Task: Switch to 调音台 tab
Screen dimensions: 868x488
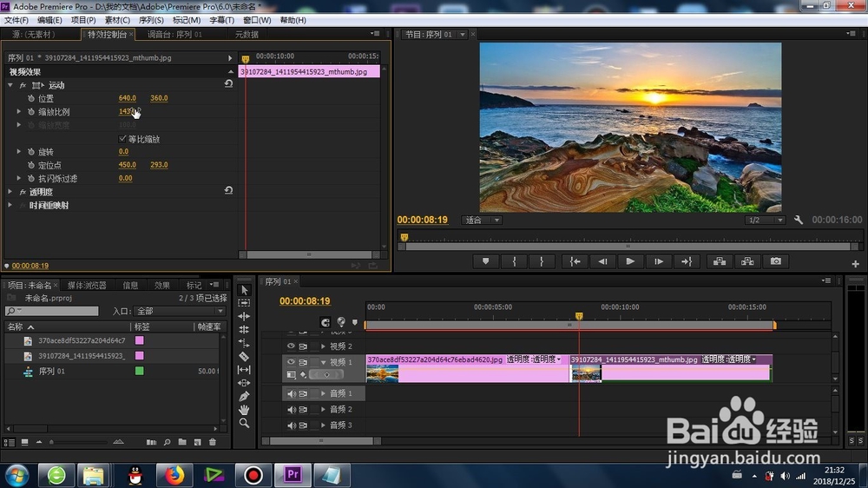Action: coord(174,35)
